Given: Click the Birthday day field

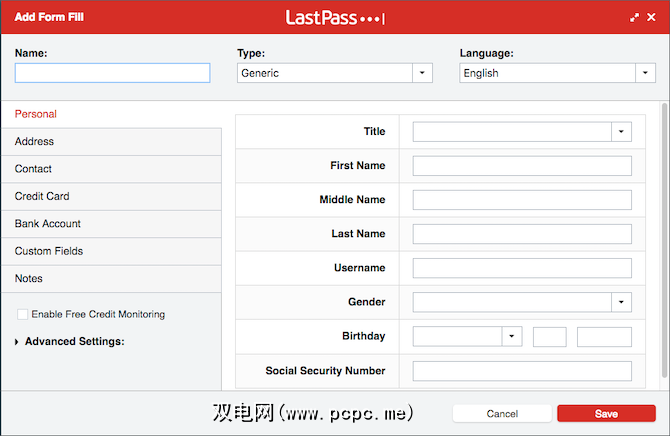Looking at the screenshot, I should 550,337.
